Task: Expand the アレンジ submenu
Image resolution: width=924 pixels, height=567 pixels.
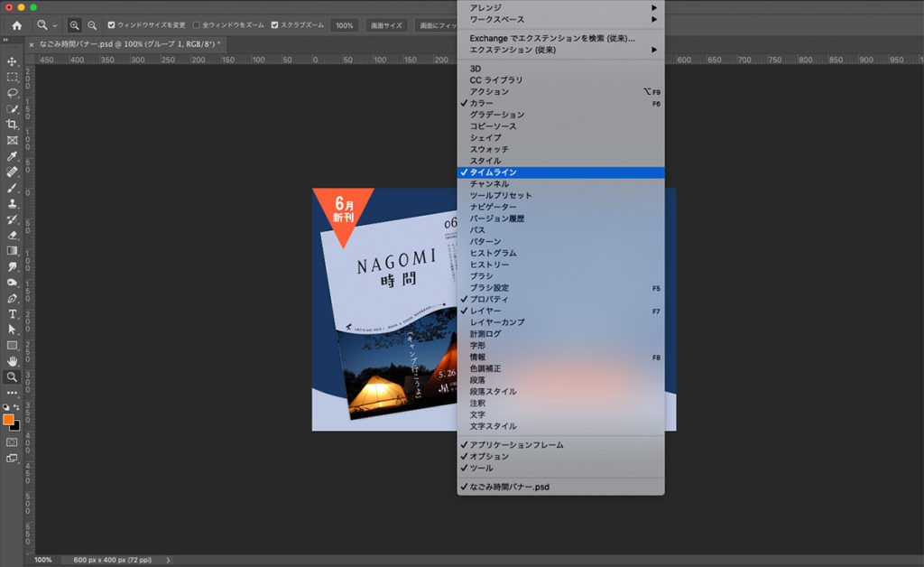Action: coord(559,7)
